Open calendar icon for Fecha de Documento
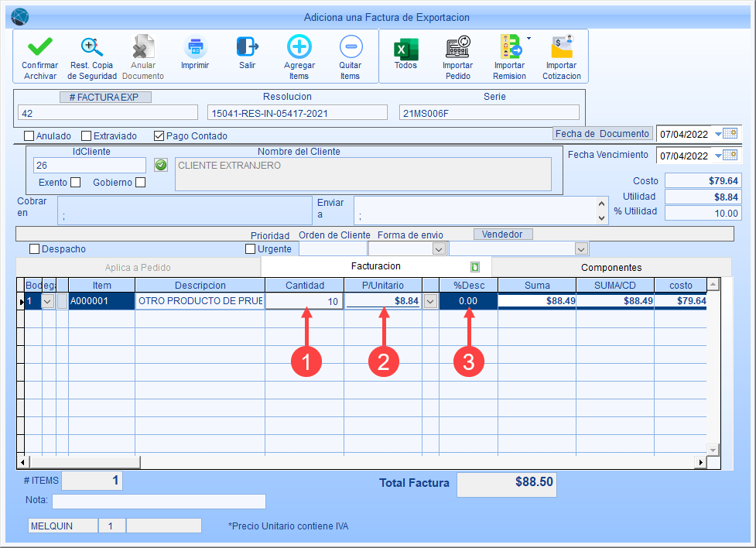The height and width of the screenshot is (548, 756). [730, 134]
